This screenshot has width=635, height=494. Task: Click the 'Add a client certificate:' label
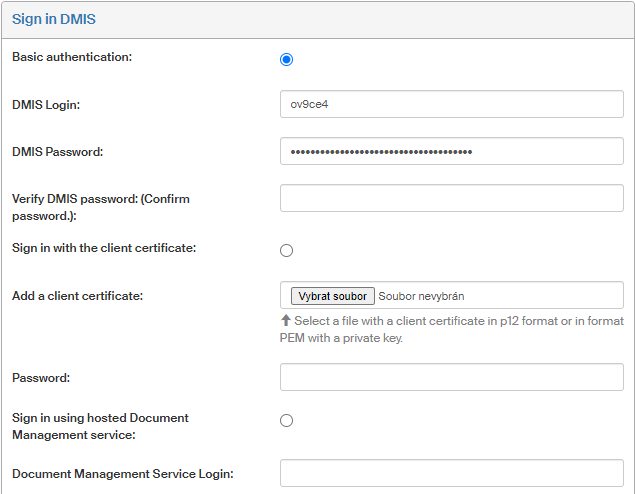tap(78, 296)
